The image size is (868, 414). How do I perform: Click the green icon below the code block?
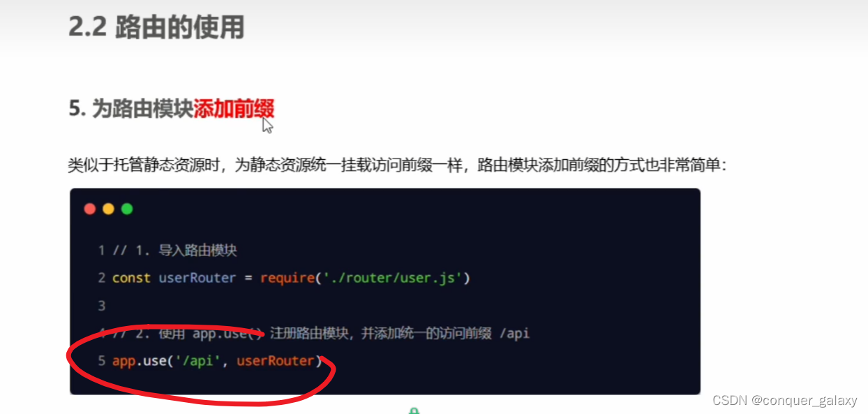[414, 411]
